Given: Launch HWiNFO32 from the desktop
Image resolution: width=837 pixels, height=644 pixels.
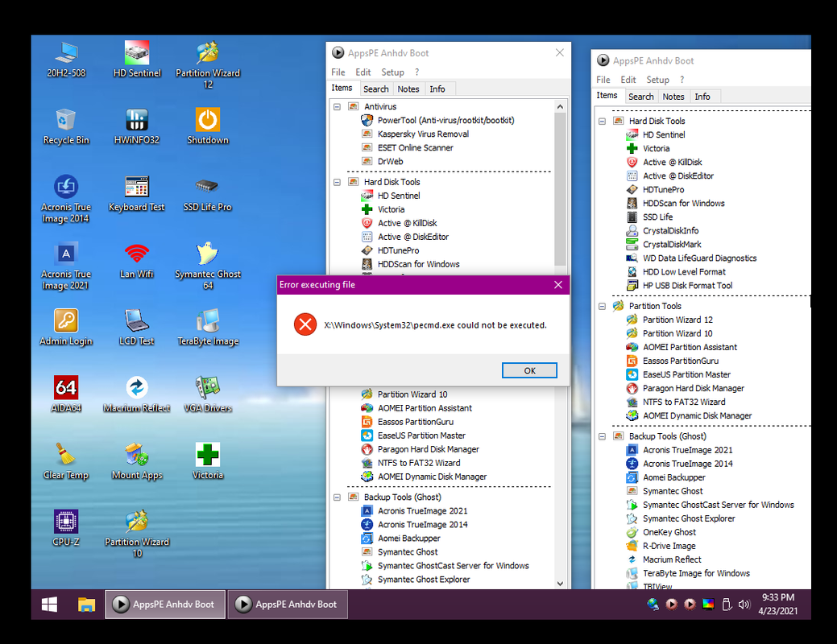Looking at the screenshot, I should pyautogui.click(x=137, y=126).
